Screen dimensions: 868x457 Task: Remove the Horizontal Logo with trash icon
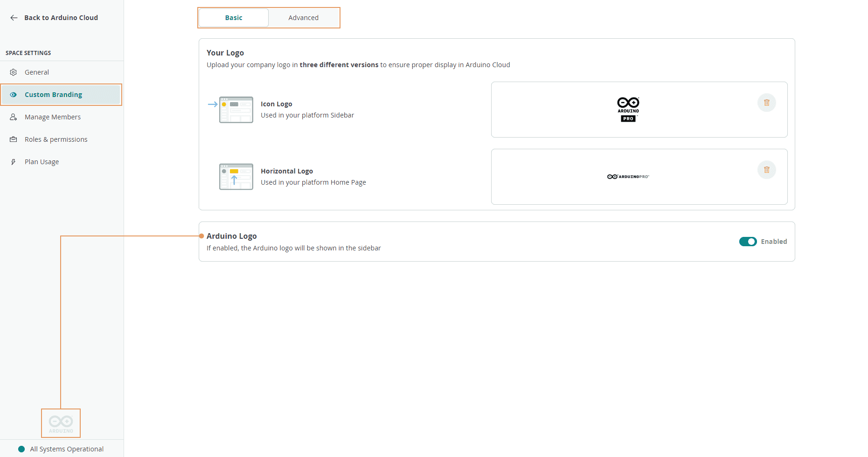766,170
